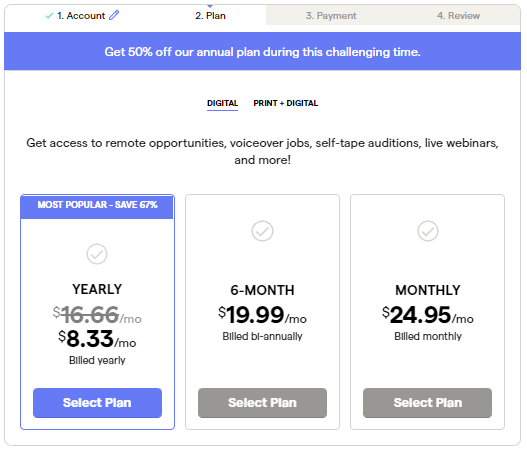Select the Monthly plan check circle
Viewport: 527px width, 453px height.
428,231
